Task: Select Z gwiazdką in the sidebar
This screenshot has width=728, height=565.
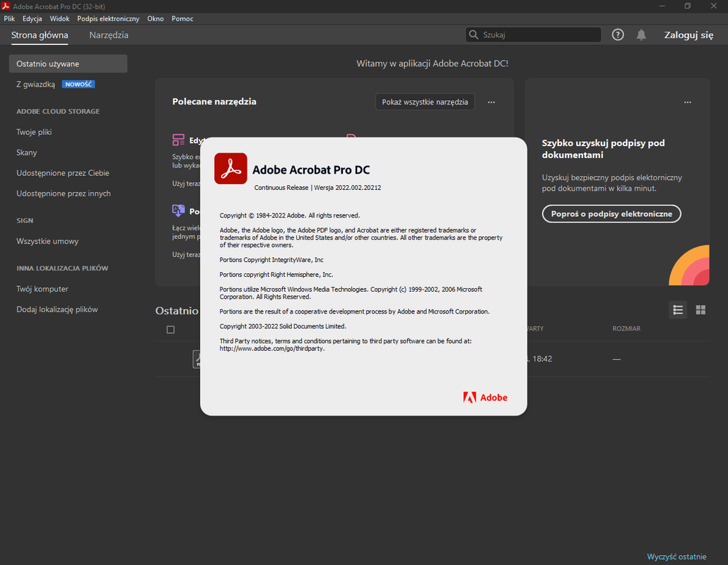Action: [36, 85]
